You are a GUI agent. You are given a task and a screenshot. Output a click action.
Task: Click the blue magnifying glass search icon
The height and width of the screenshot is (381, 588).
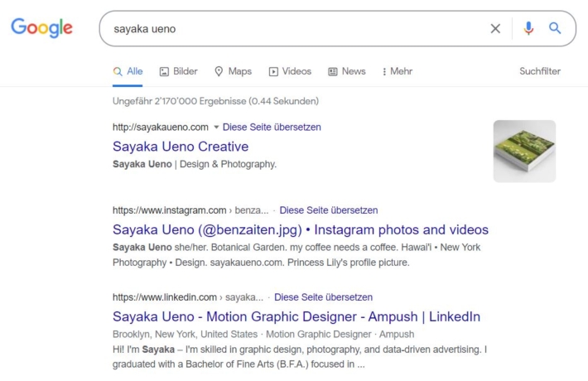[555, 28]
